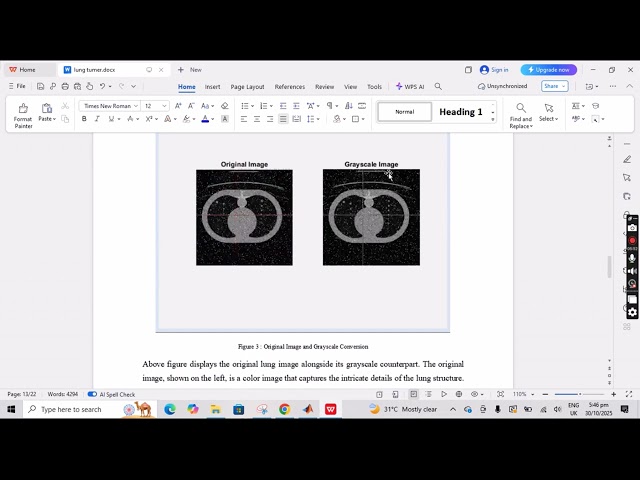Open the font size dropdown

(164, 106)
